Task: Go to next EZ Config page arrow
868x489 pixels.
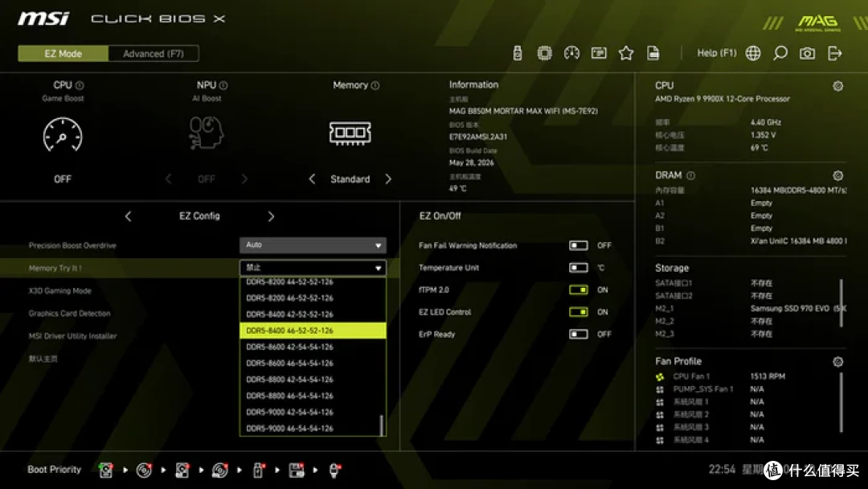Action: (x=271, y=216)
